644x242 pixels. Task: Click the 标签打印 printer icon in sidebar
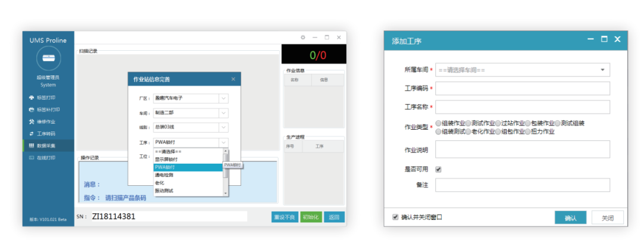(32, 98)
